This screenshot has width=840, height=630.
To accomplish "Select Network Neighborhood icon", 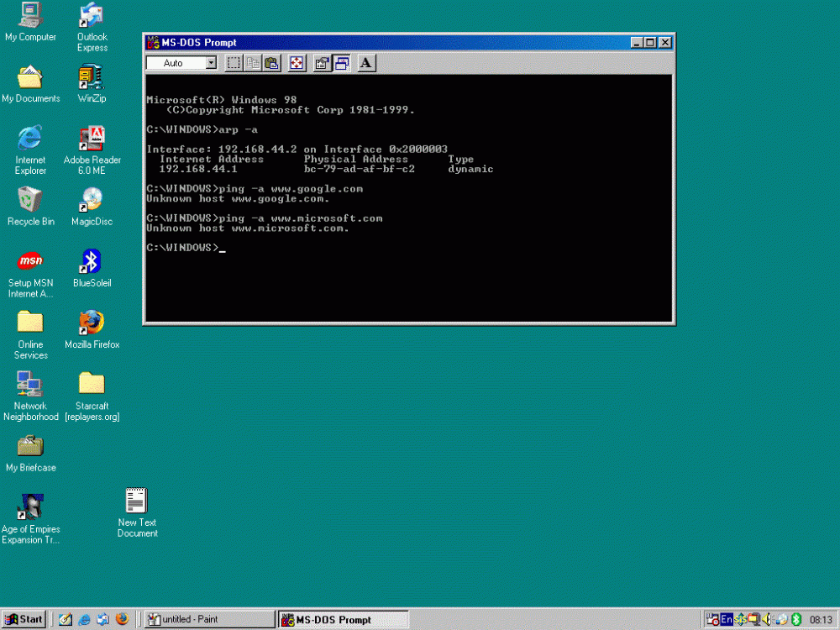I will click(30, 396).
